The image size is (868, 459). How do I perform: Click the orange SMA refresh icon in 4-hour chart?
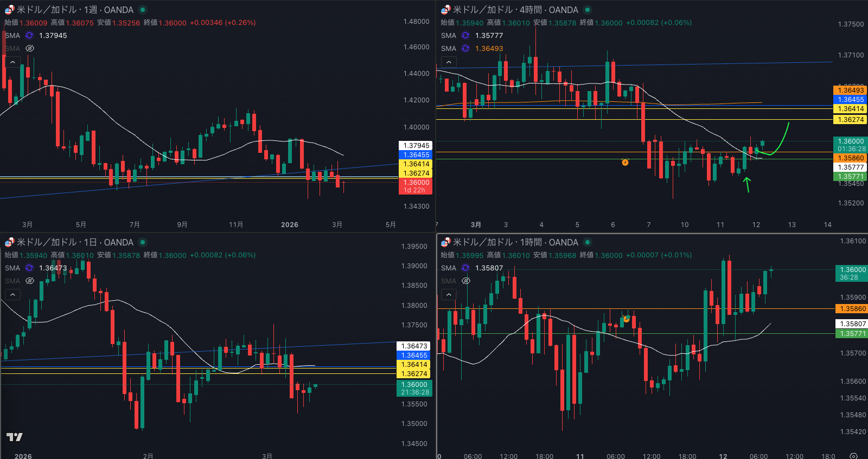[465, 48]
